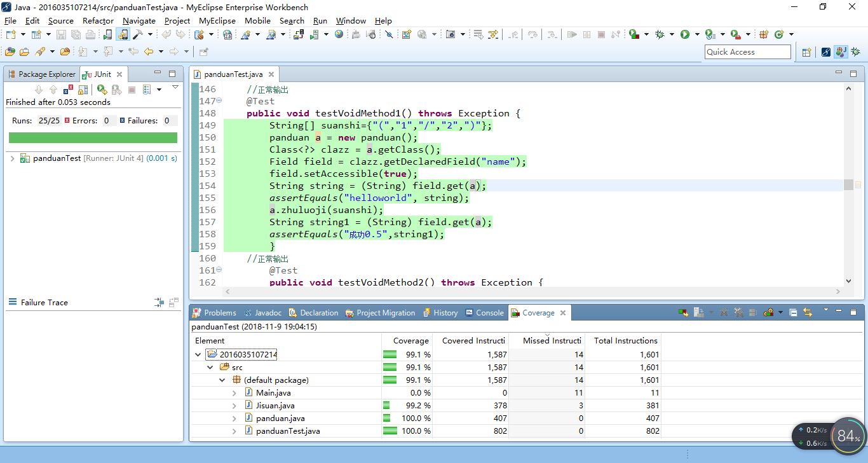The image size is (868, 463).
Task: Close the panduanTest.java editor tab
Action: pos(271,74)
